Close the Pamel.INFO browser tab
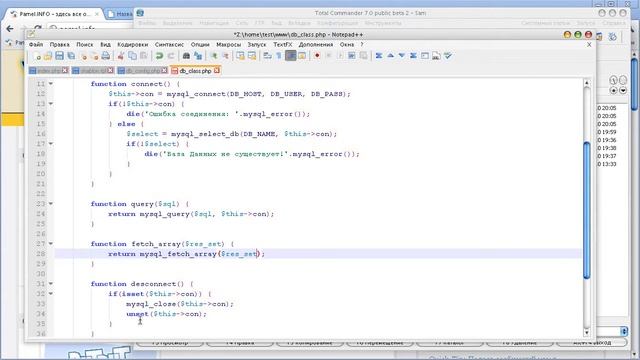This screenshot has height=360, width=640. point(97,14)
